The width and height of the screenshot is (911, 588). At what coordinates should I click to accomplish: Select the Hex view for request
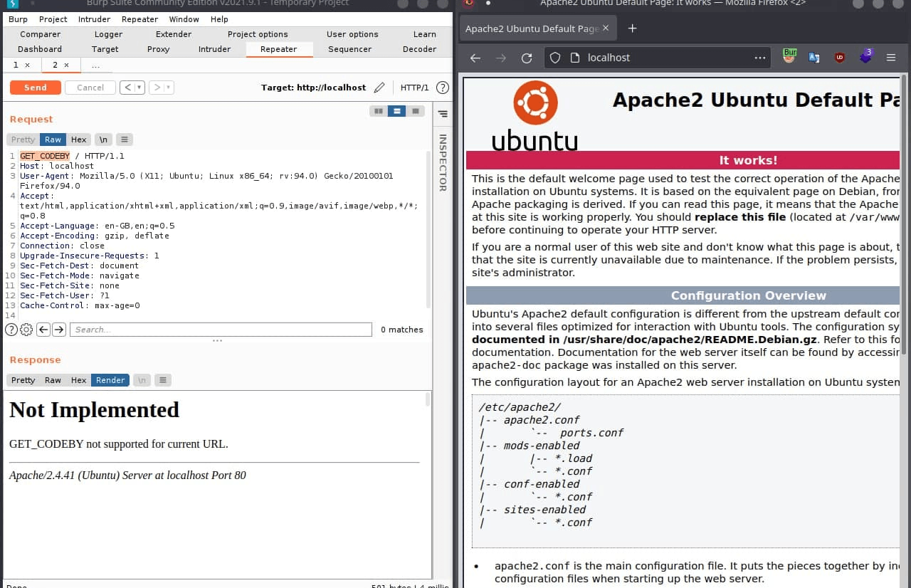click(x=78, y=140)
